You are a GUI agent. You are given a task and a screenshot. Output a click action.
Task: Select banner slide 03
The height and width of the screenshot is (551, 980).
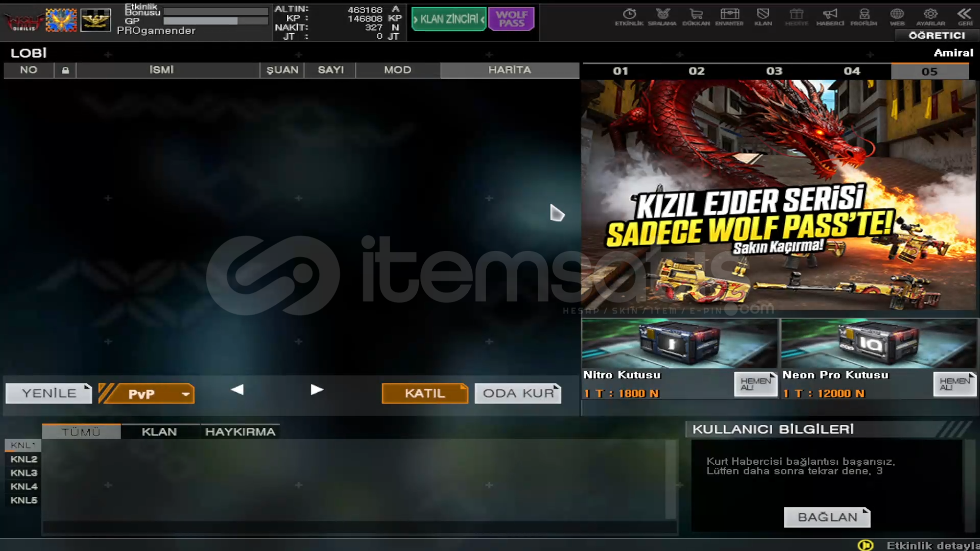(x=774, y=71)
